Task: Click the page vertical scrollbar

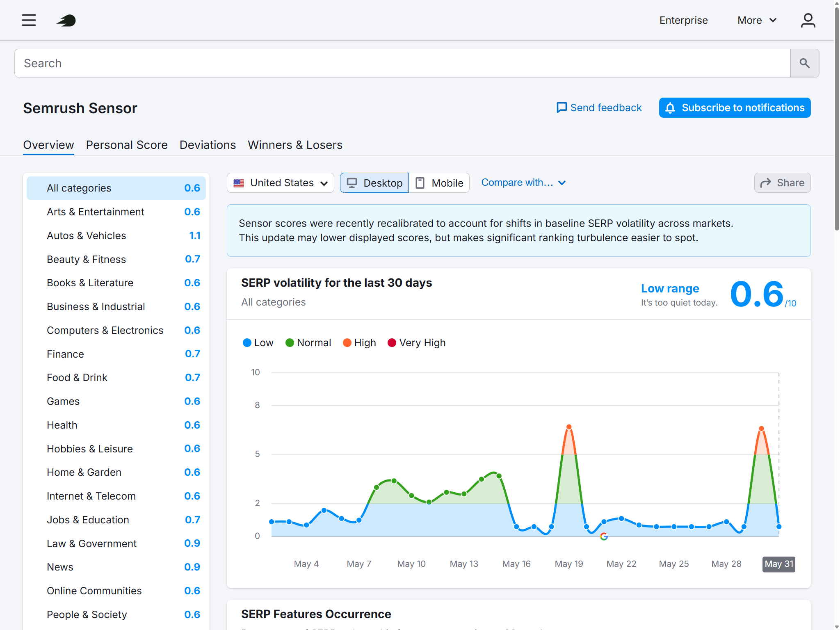Action: tap(837, 119)
